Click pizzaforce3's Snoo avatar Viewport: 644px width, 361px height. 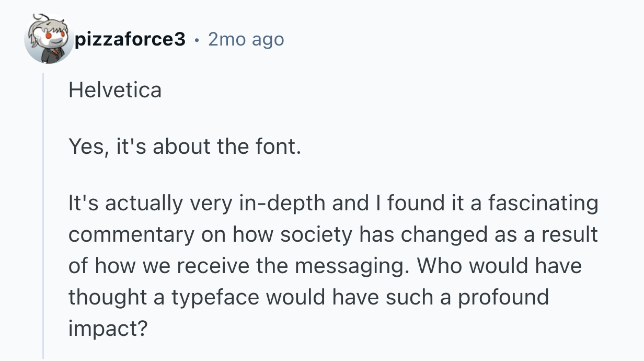(48, 39)
